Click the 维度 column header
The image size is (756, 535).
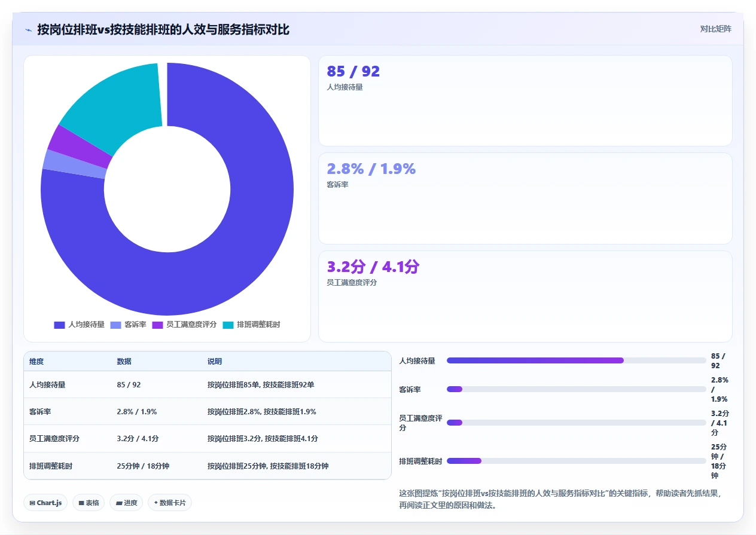pyautogui.click(x=36, y=362)
